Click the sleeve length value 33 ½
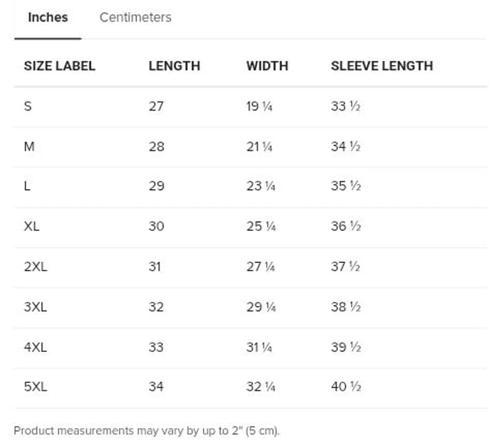Screen dimensions: 489x448 [x=346, y=106]
